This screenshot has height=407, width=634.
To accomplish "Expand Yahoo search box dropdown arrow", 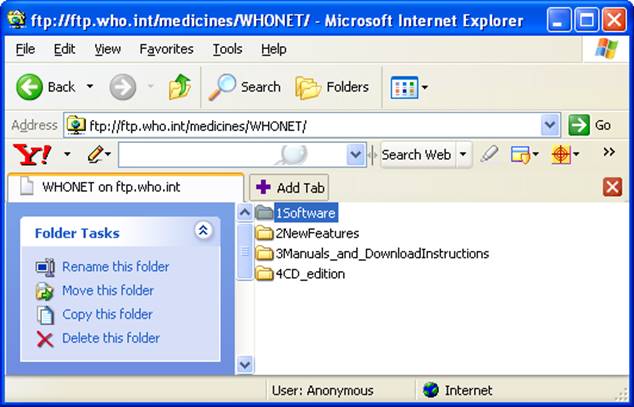I will (x=356, y=154).
